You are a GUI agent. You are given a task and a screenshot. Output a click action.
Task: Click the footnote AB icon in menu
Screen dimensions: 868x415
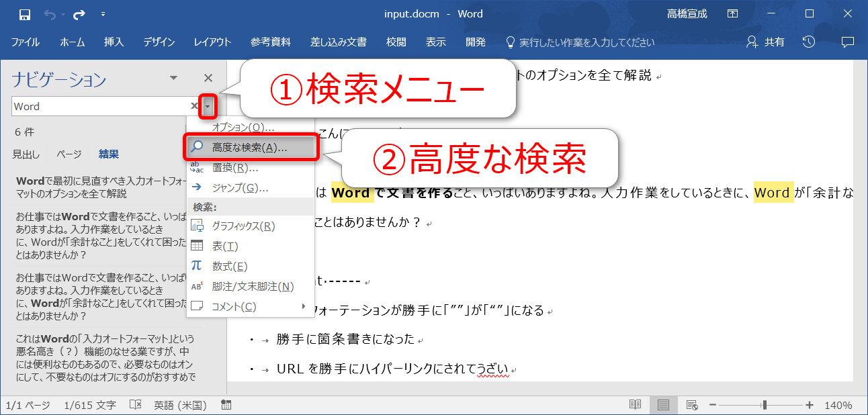click(x=197, y=286)
